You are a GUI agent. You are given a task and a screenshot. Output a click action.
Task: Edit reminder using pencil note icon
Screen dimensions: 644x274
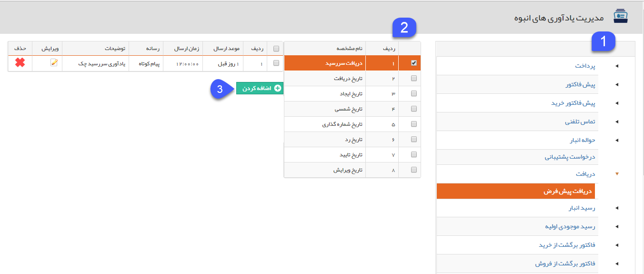[54, 63]
